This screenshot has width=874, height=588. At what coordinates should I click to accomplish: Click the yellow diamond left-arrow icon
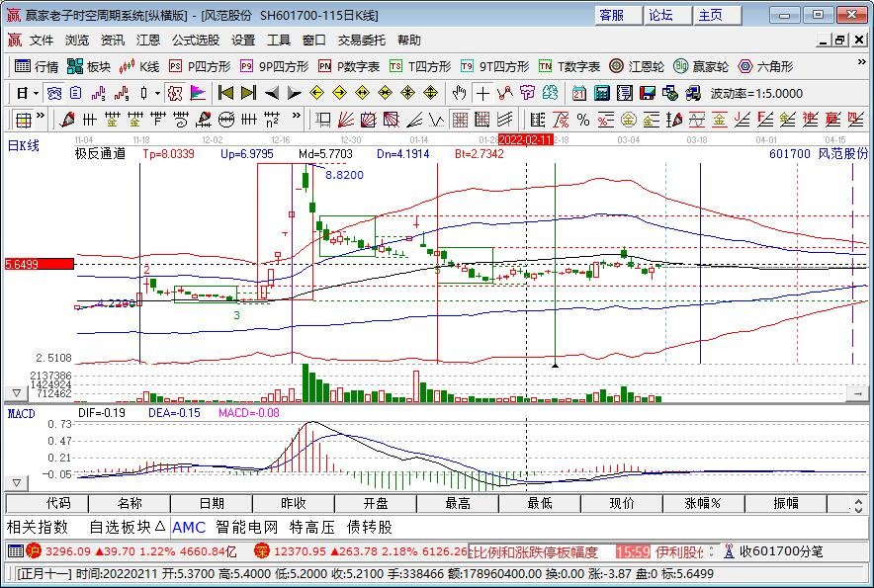click(x=316, y=93)
